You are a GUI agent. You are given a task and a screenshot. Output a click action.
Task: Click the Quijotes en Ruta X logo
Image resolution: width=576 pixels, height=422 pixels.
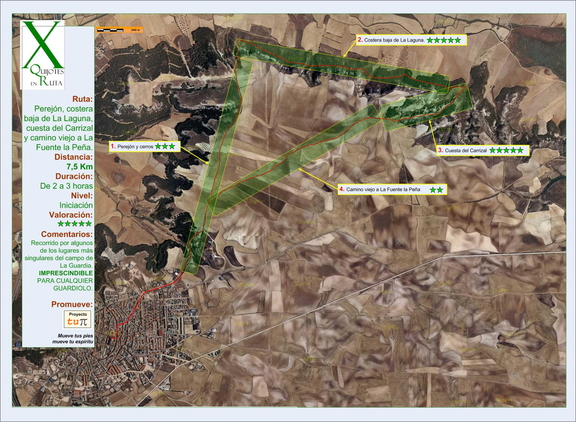tap(43, 55)
